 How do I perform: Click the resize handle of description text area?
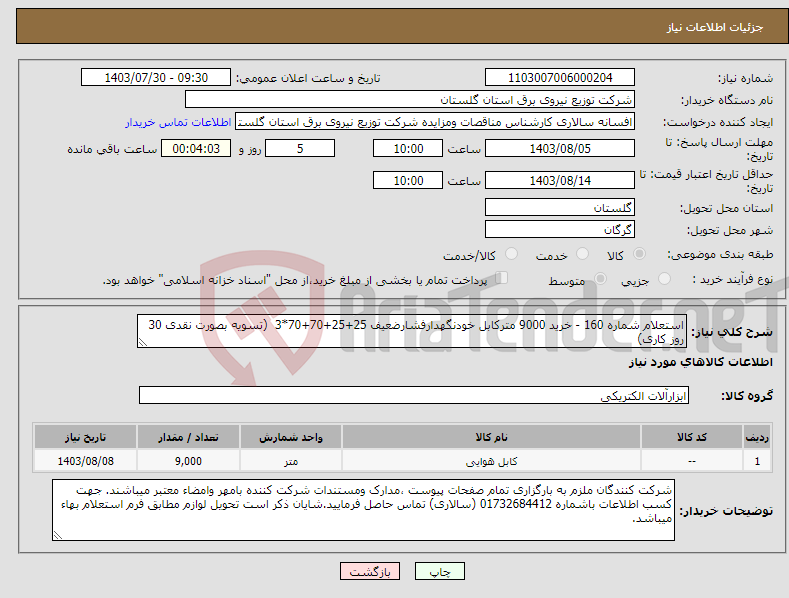[142, 343]
